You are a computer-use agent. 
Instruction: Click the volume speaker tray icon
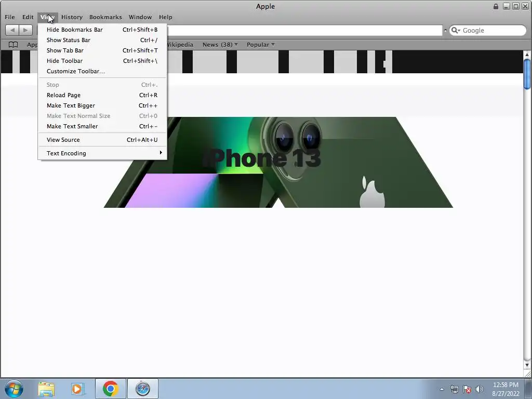click(x=480, y=389)
